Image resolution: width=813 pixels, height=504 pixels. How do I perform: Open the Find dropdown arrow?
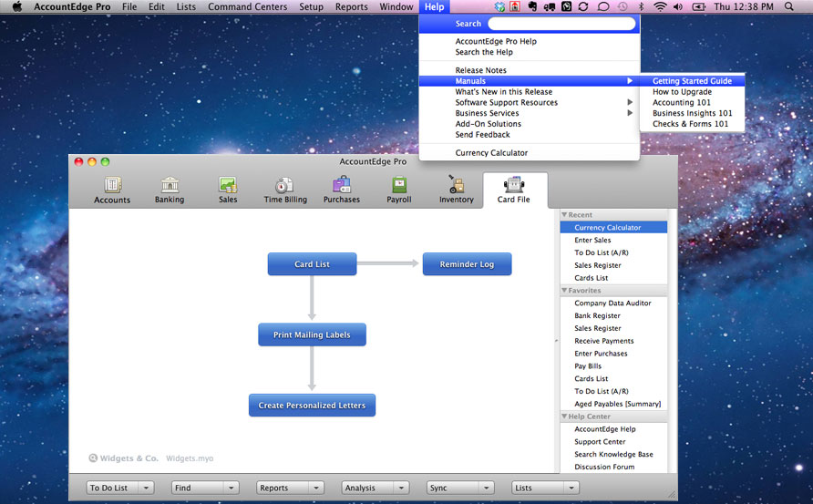(232, 488)
